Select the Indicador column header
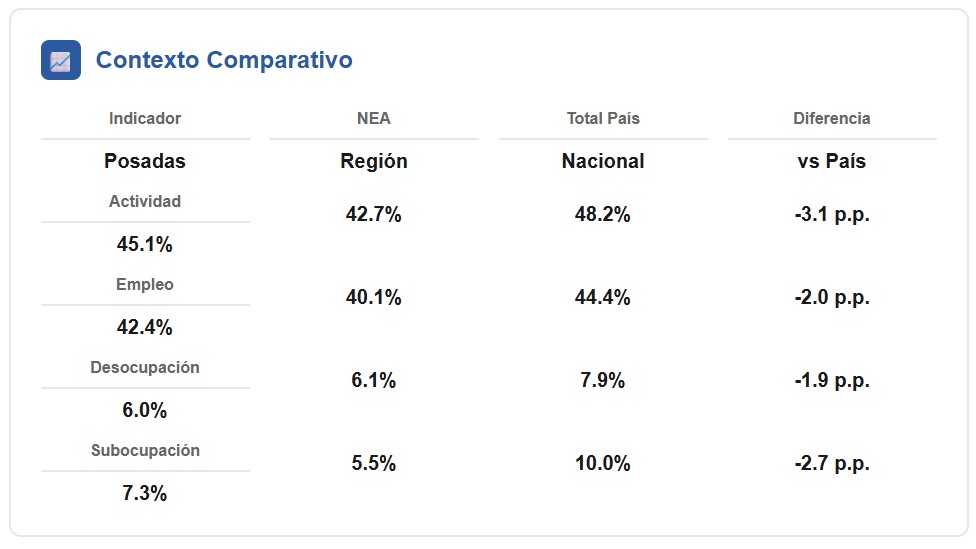This screenshot has height=549, width=976. click(145, 118)
